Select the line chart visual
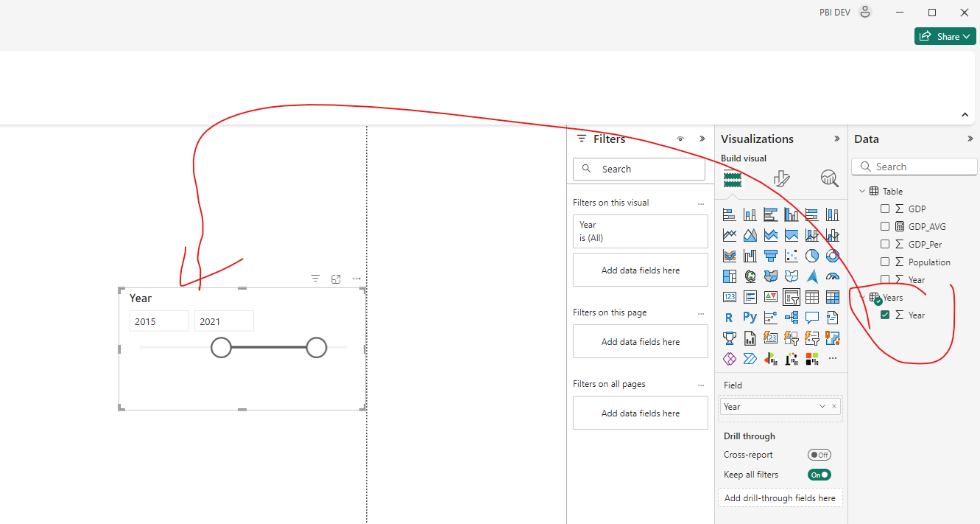This screenshot has width=980, height=524. [730, 235]
